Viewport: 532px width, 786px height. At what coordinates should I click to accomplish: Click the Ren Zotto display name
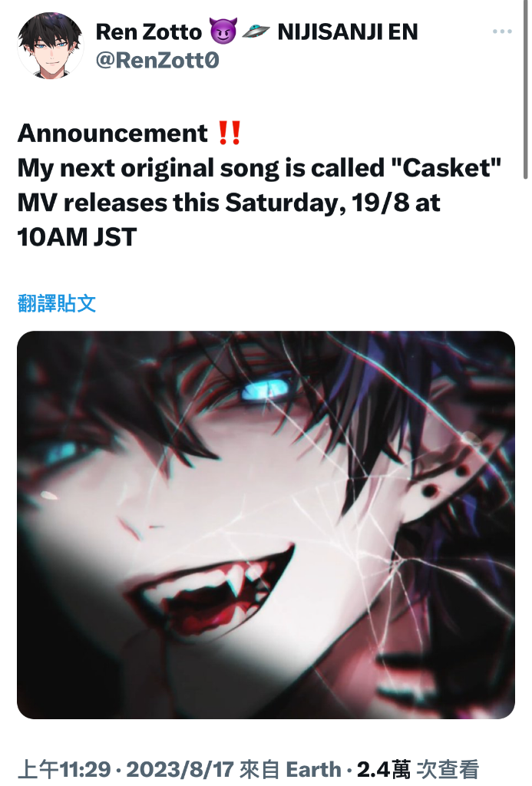(x=148, y=31)
